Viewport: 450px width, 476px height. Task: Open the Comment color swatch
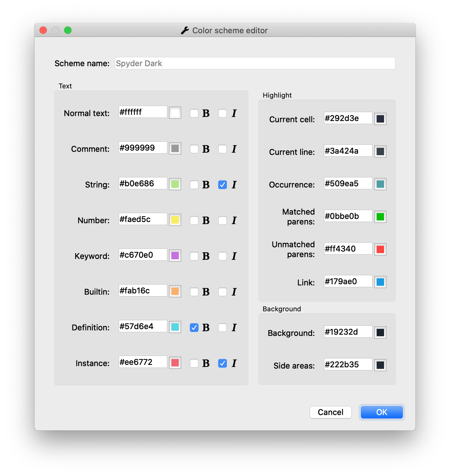point(175,148)
